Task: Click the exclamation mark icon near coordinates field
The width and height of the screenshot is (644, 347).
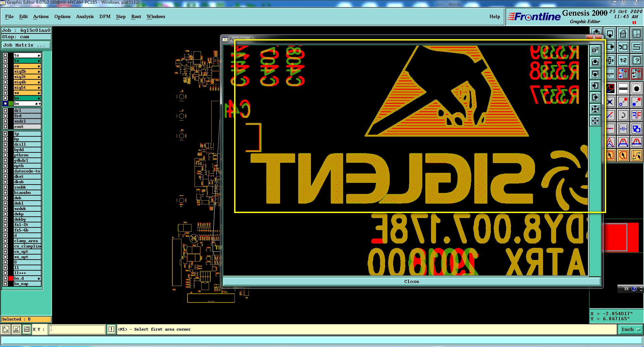Action: pyautogui.click(x=111, y=329)
